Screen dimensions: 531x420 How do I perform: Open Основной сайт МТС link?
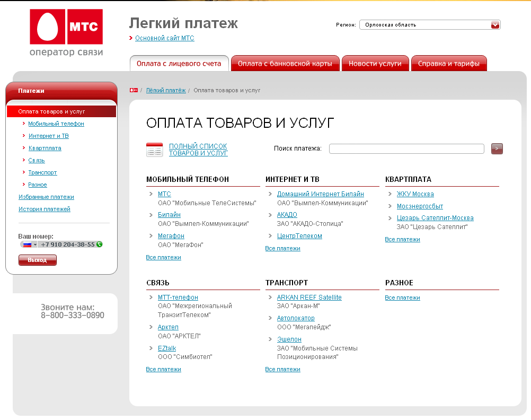click(x=164, y=38)
